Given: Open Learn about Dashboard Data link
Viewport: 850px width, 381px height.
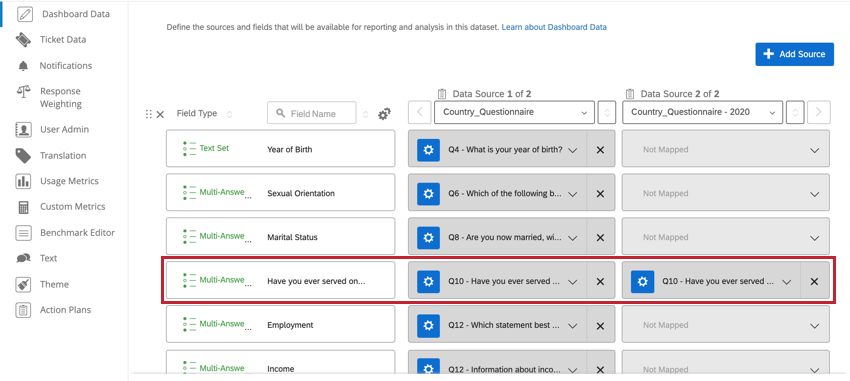Looking at the screenshot, I should tap(554, 27).
